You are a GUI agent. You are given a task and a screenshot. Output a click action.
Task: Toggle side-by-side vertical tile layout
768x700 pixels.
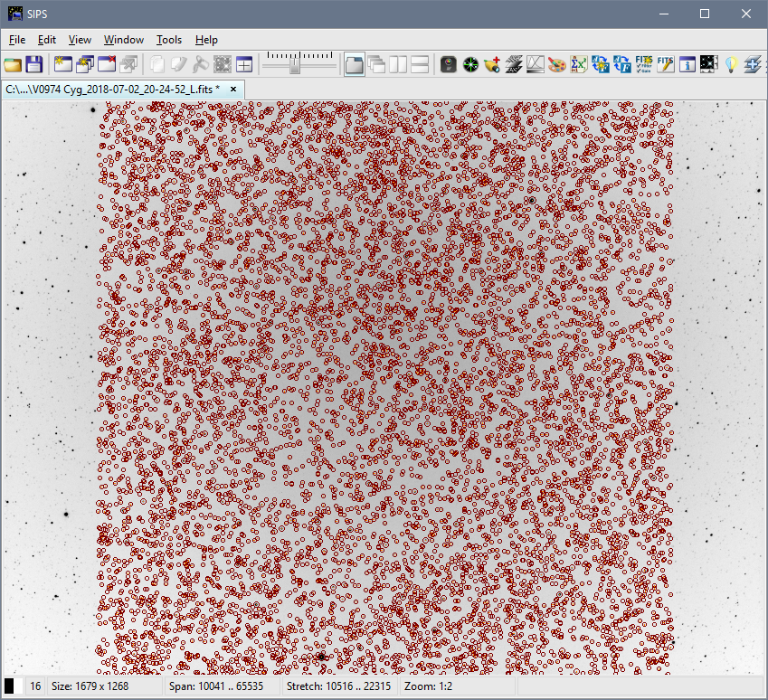(x=398, y=64)
